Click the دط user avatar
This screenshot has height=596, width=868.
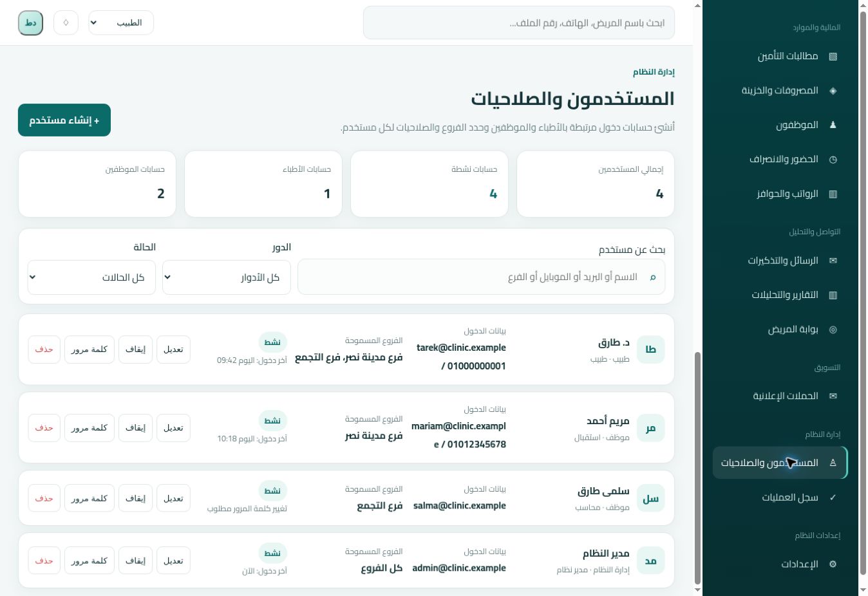[30, 23]
